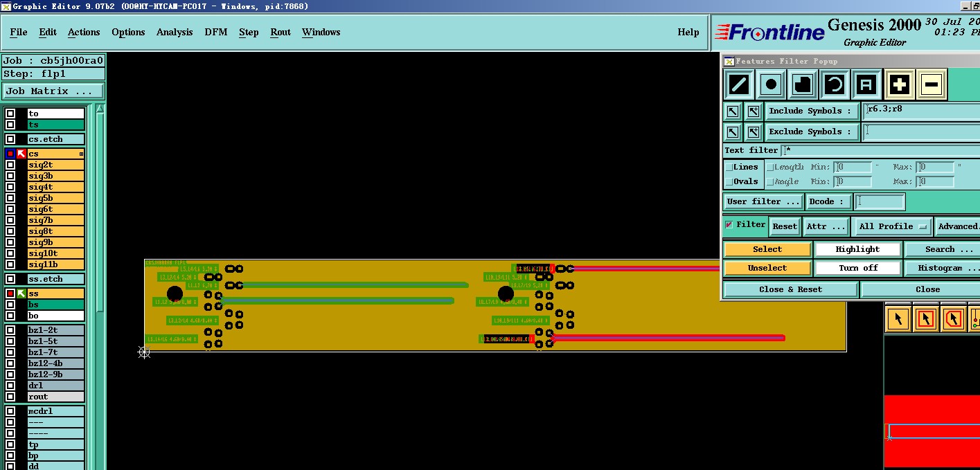Click arrow-plus icon beside Exclude Symbols
Viewport: 980px width, 470px height.
pyautogui.click(x=753, y=132)
